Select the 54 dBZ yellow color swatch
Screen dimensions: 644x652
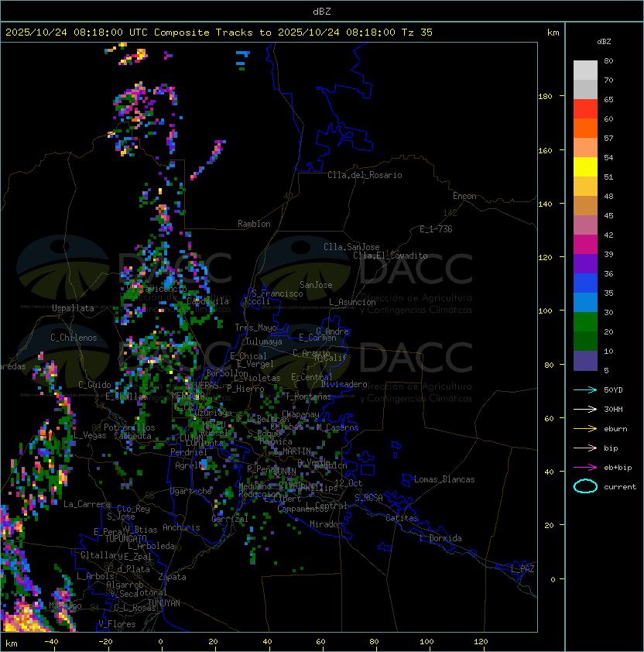(x=585, y=166)
